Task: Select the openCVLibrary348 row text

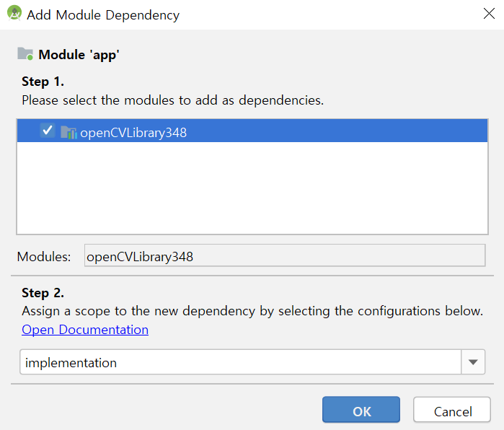Action: tap(133, 133)
